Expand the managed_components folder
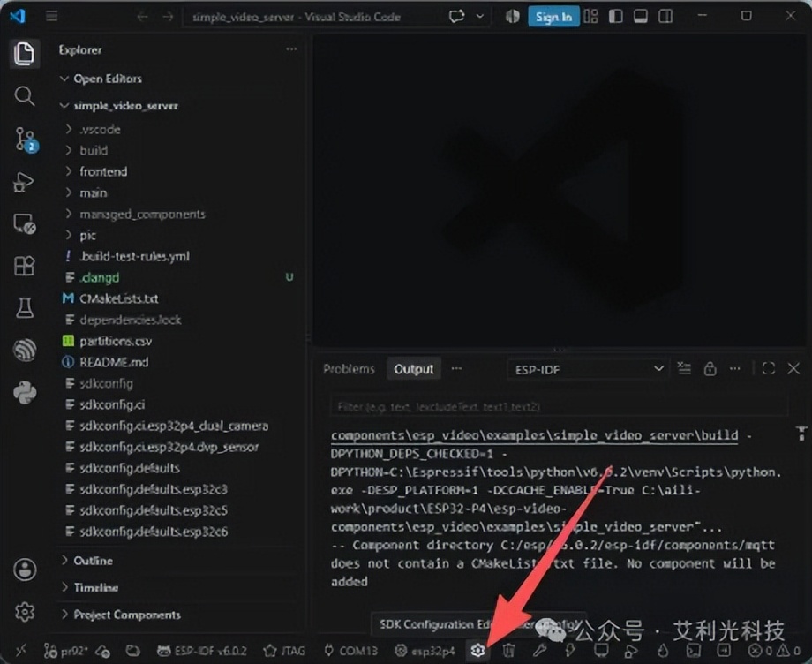Image resolution: width=812 pixels, height=664 pixels. (x=142, y=214)
